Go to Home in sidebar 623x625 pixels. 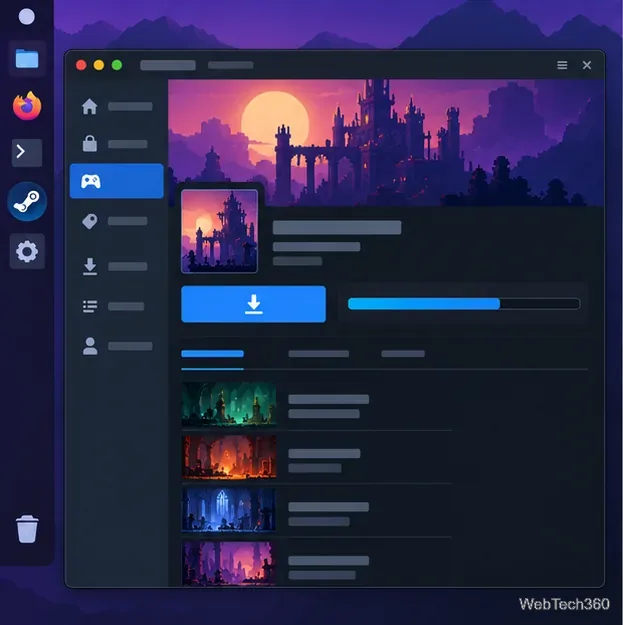117,106
